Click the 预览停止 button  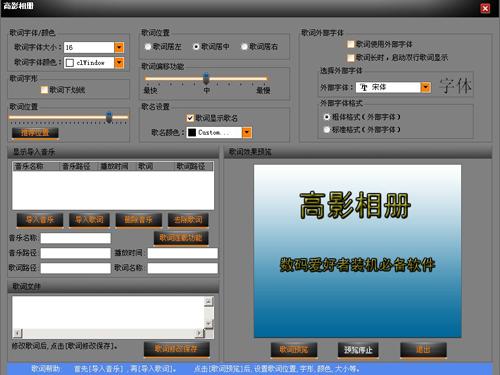click(x=358, y=350)
